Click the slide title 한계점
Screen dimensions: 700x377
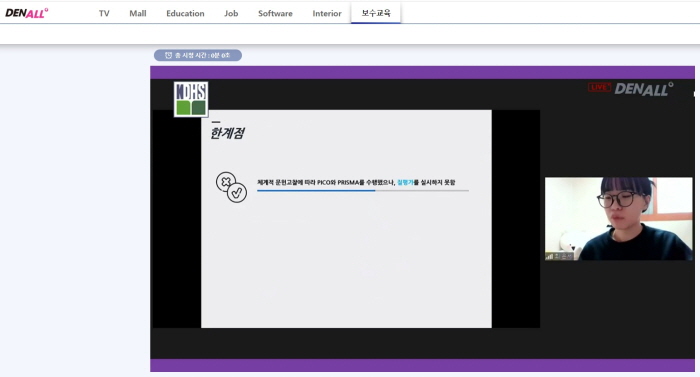tap(227, 133)
